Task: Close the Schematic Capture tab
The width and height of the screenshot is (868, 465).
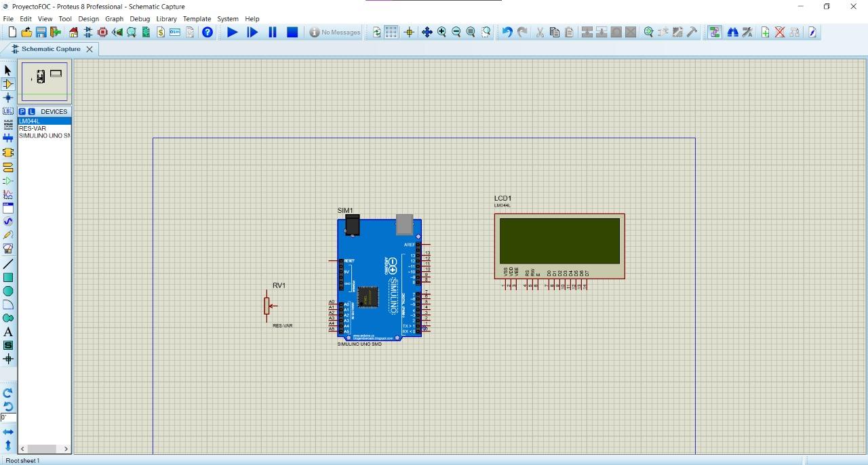Action: (89, 49)
